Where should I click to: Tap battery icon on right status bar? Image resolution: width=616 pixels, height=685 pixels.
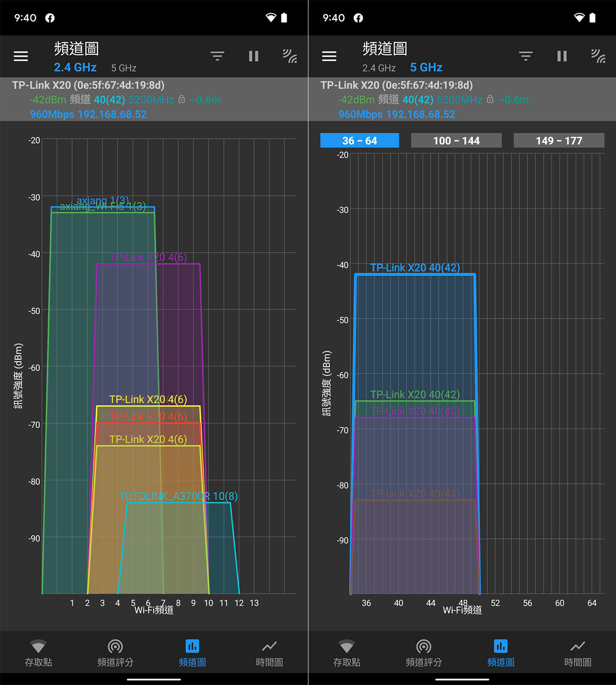(x=592, y=18)
